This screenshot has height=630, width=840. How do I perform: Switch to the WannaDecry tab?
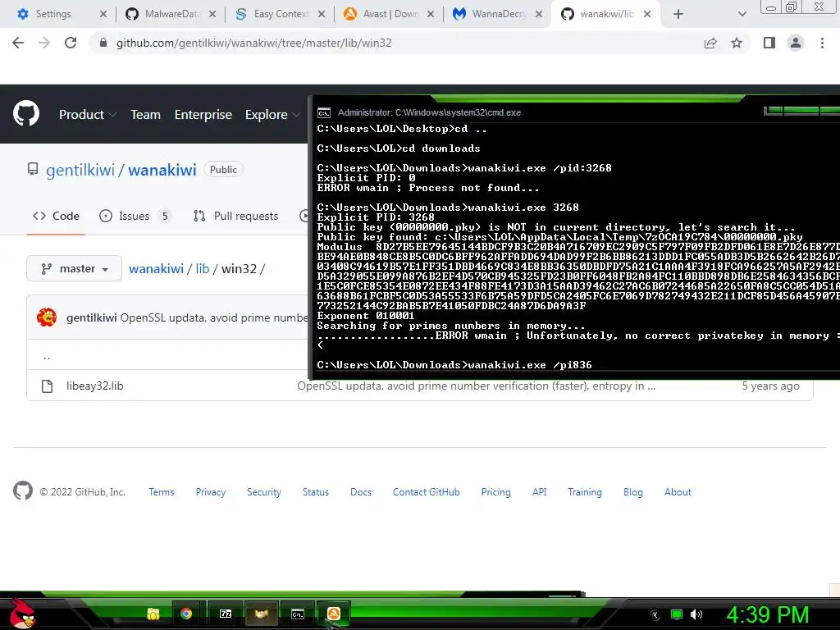coord(491,14)
